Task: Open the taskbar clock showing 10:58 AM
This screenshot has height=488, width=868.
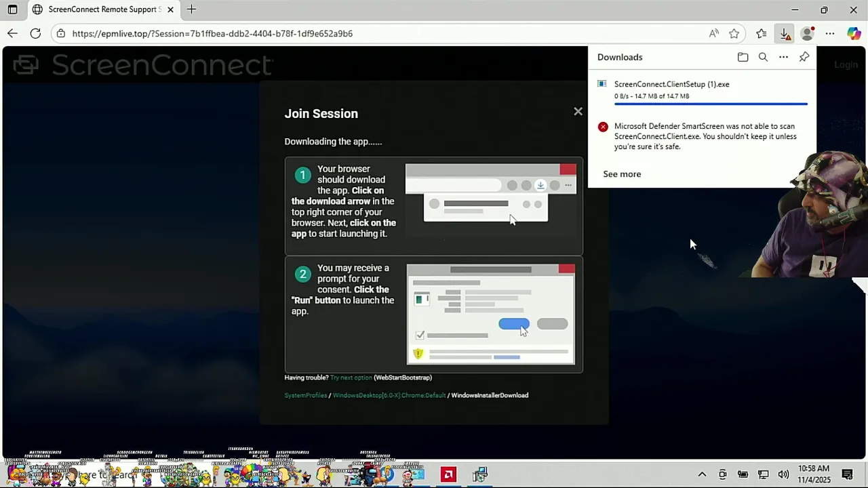Action: [x=814, y=474]
